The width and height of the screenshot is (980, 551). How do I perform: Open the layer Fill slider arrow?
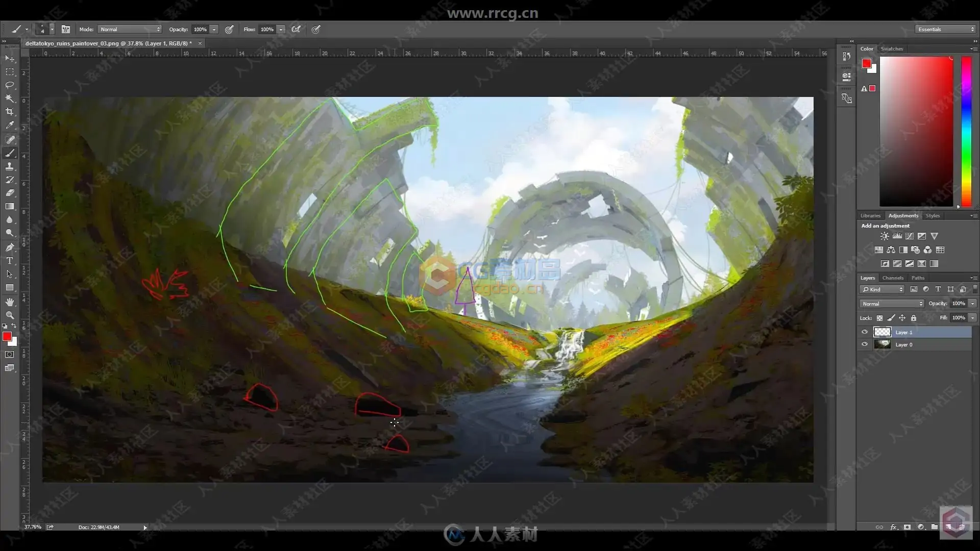pyautogui.click(x=972, y=318)
